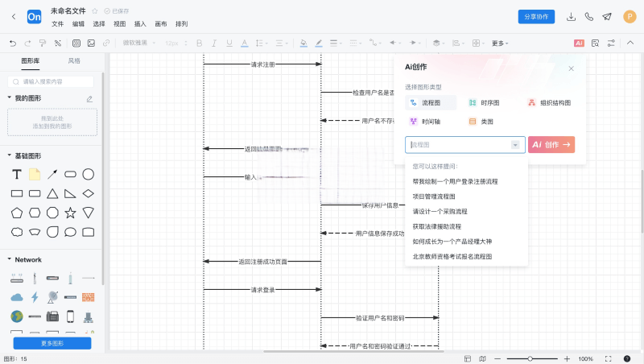The height and width of the screenshot is (364, 644).
Task: Switch to the 风格 tab
Action: [74, 61]
